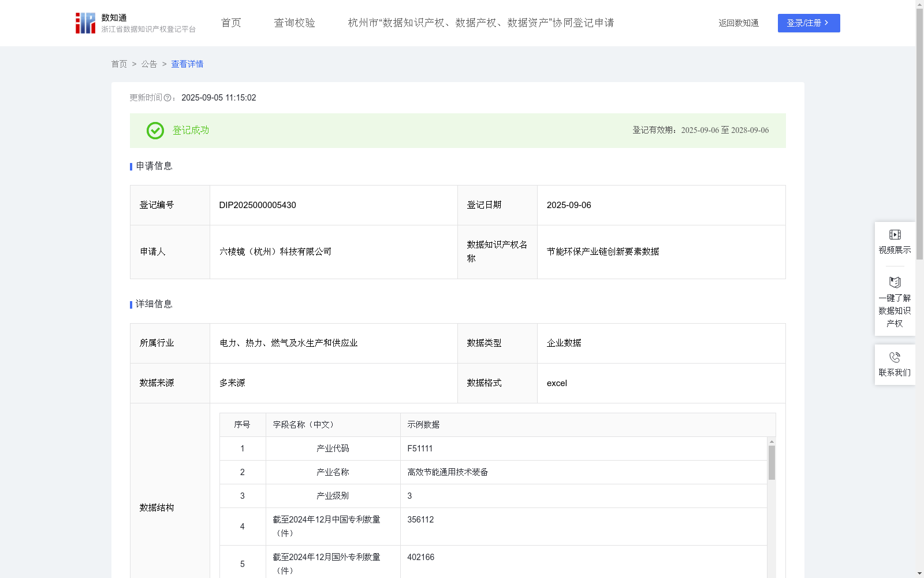Select the name 节能环保产业链创新要素数据
The width and height of the screenshot is (924, 578).
click(603, 252)
